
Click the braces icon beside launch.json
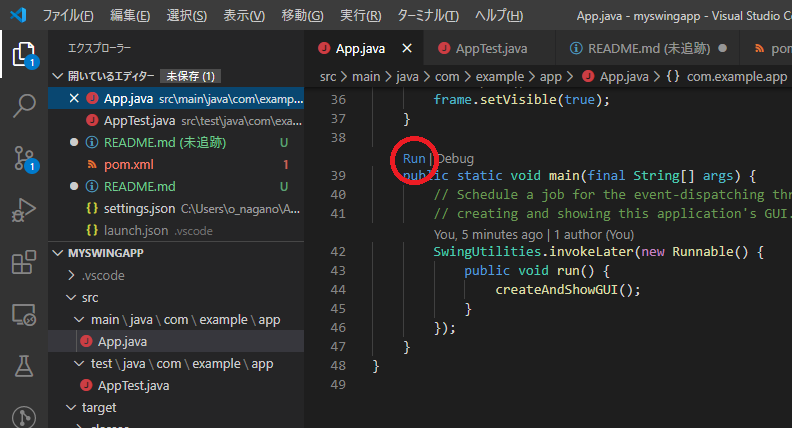(x=92, y=230)
